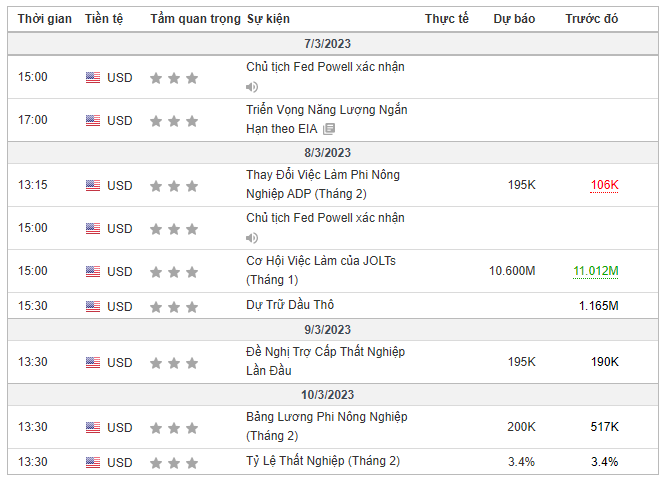Click the importance stars in JOLTs row
Screen dimensions: 670x481
174,272
